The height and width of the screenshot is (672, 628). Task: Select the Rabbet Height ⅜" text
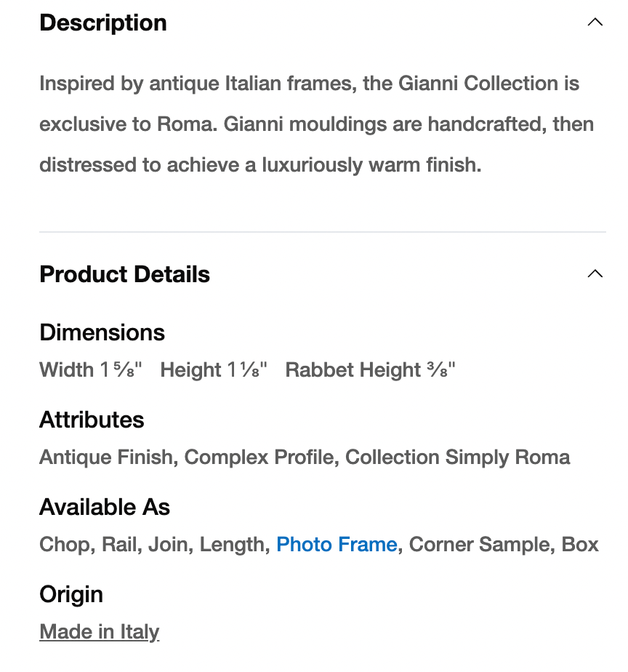click(370, 369)
